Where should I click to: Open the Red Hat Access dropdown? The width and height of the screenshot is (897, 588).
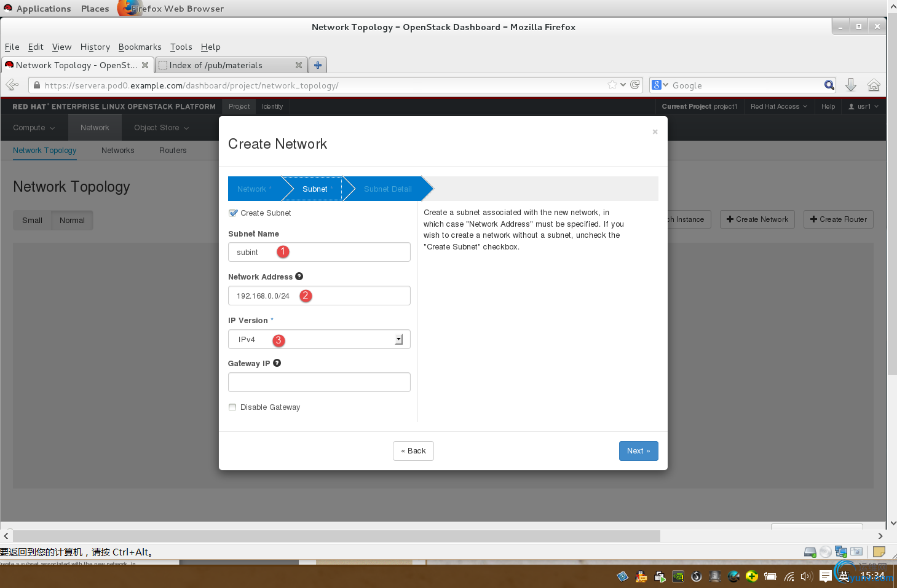[779, 106]
